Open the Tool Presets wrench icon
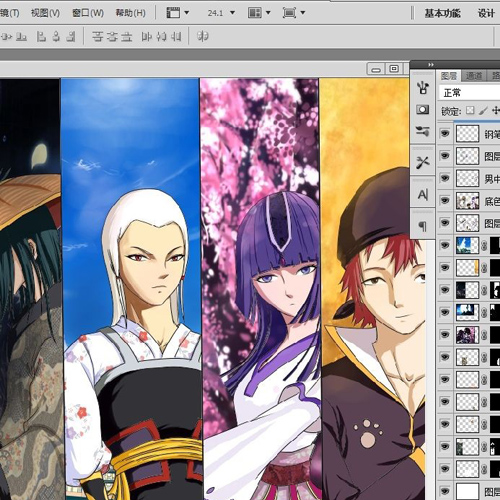The image size is (500, 500). (423, 162)
